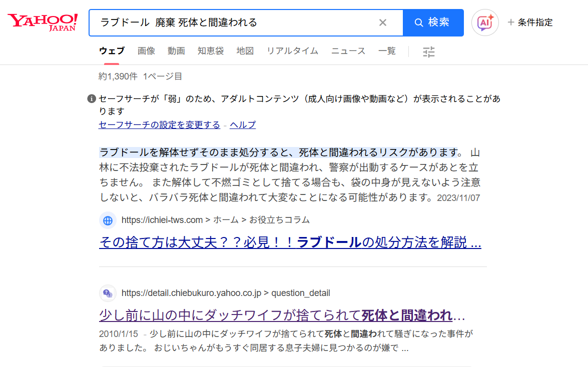Image resolution: width=588 pixels, height=367 pixels.
Task: Click the blue 検索 search button
Action: pos(433,22)
